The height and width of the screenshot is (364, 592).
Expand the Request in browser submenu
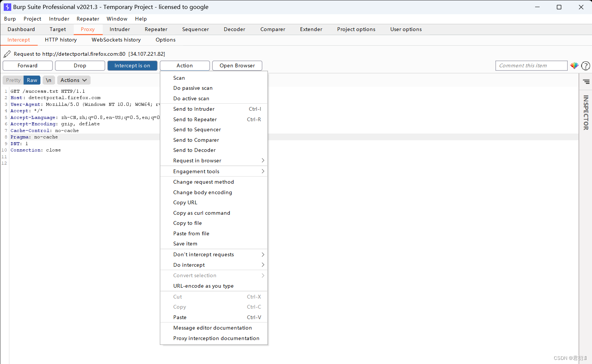(214, 160)
